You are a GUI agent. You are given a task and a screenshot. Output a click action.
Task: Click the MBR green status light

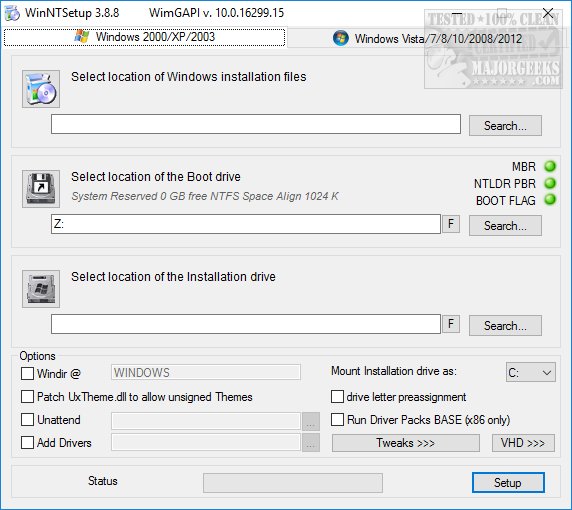point(550,166)
